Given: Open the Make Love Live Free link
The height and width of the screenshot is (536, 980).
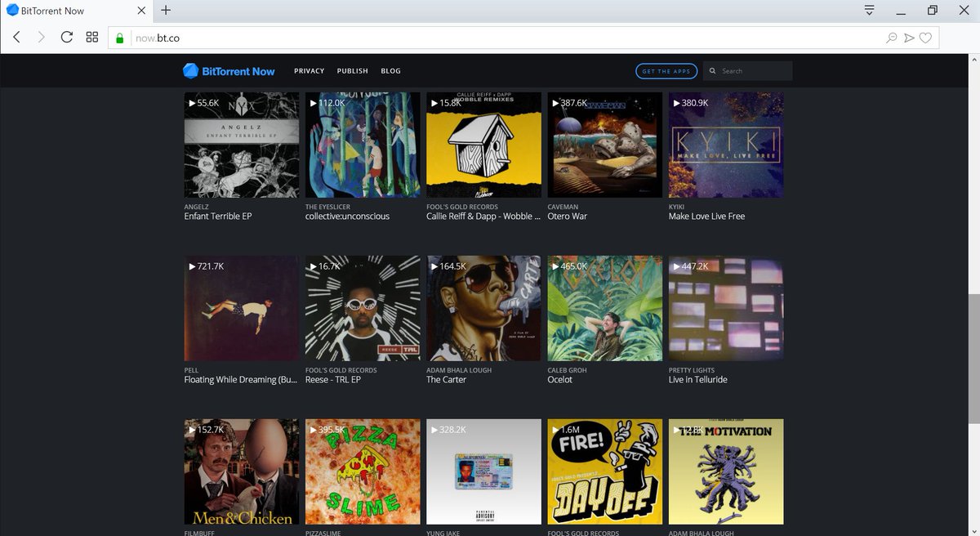Looking at the screenshot, I should tap(707, 217).
